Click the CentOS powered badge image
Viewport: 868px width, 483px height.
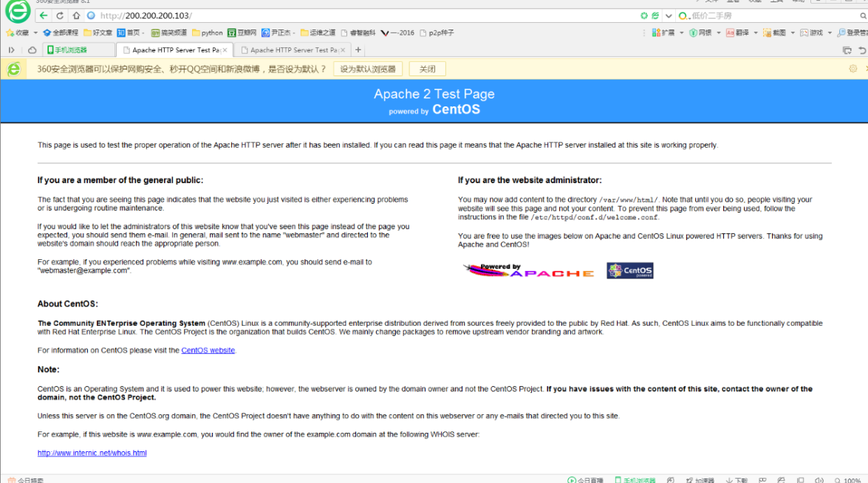(x=630, y=270)
